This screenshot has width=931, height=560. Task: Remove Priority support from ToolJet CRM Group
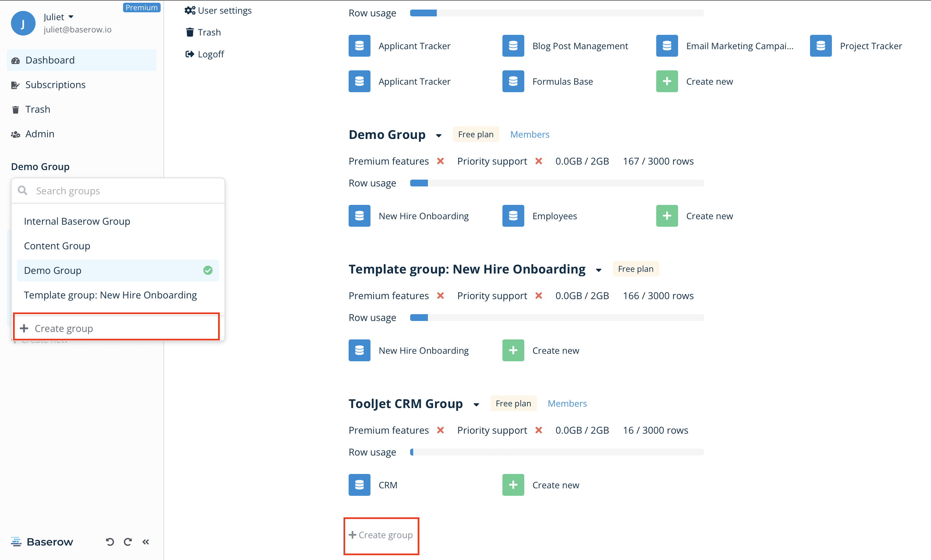[x=539, y=430]
